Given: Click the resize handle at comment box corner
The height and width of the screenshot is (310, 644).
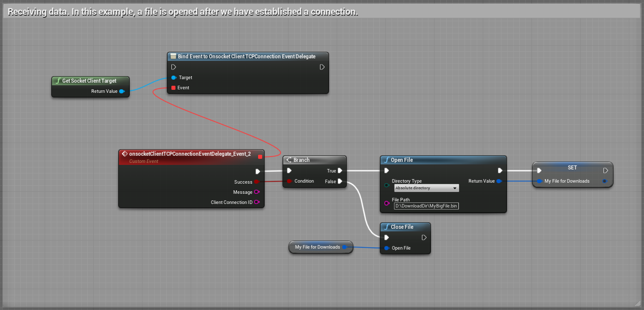Looking at the screenshot, I should pyautogui.click(x=637, y=303).
